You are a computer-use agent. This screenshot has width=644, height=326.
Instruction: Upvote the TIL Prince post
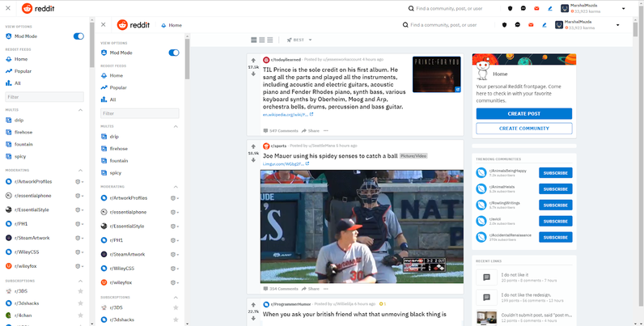point(253,61)
